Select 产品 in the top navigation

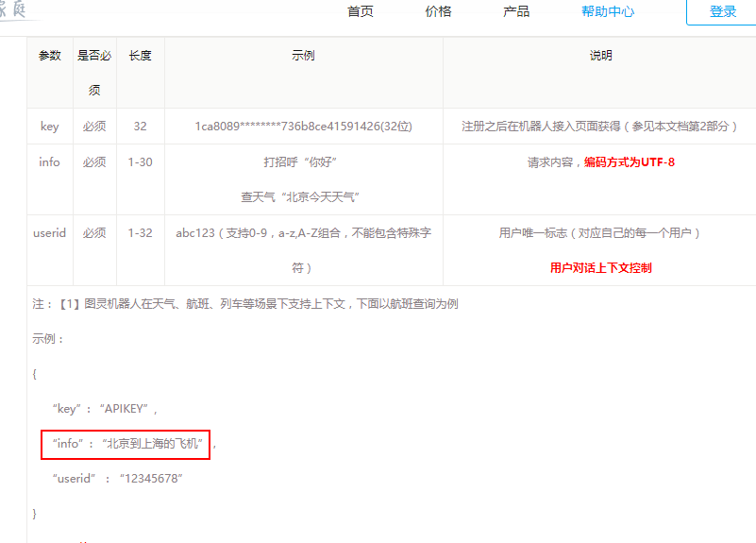click(516, 11)
